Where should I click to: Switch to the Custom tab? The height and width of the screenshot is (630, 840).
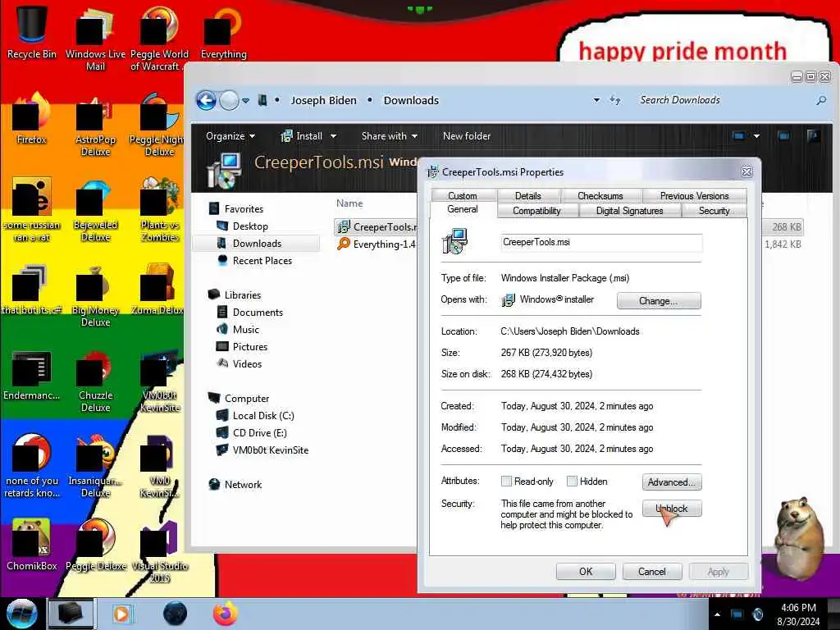463,195
